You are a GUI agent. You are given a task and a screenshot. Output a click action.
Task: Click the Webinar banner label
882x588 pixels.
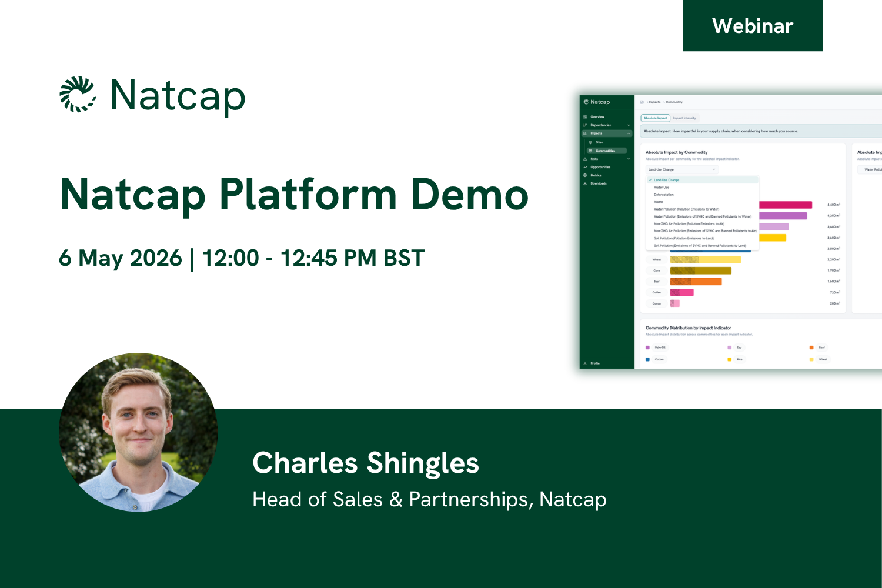pos(753,26)
